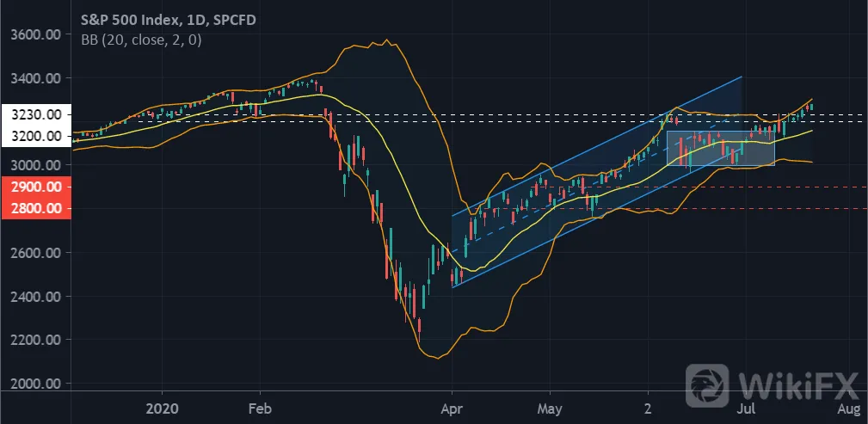Select the shaded consolidation rectangle drawing

click(x=721, y=148)
